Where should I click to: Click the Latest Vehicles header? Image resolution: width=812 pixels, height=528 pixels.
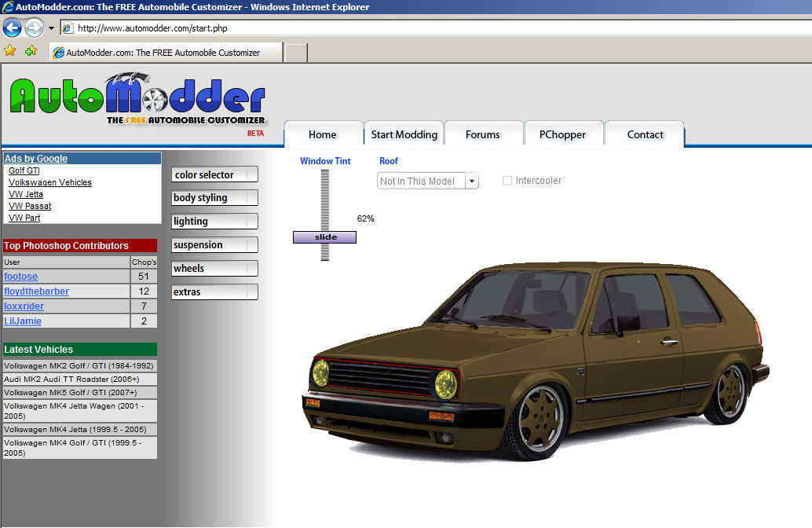point(80,349)
